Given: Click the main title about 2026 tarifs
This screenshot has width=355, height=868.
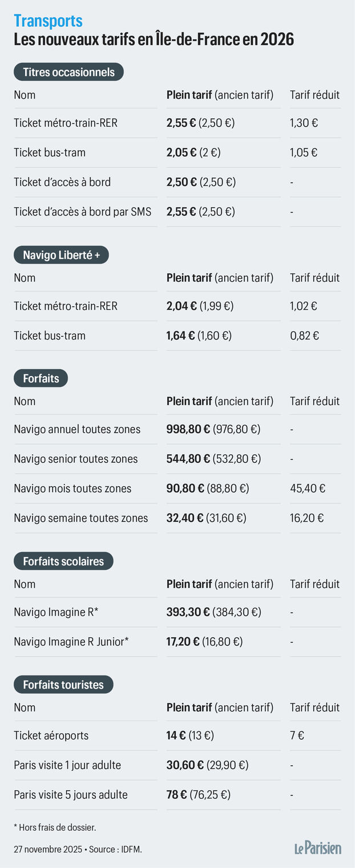Looking at the screenshot, I should [x=154, y=40].
